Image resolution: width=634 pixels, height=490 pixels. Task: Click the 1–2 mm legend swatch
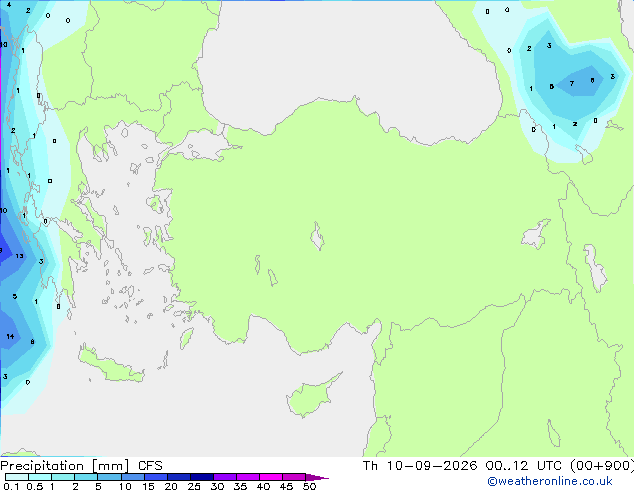(63, 477)
